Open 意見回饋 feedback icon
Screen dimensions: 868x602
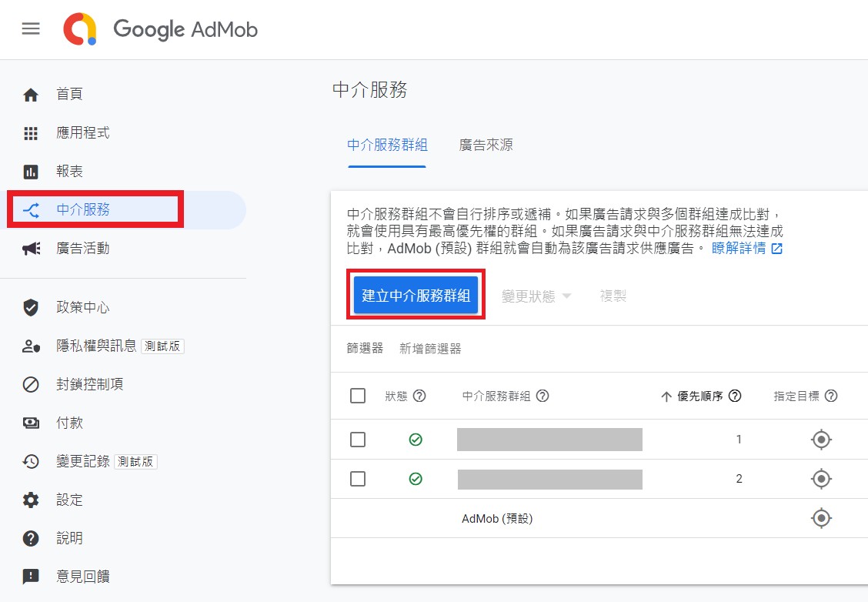tap(31, 577)
